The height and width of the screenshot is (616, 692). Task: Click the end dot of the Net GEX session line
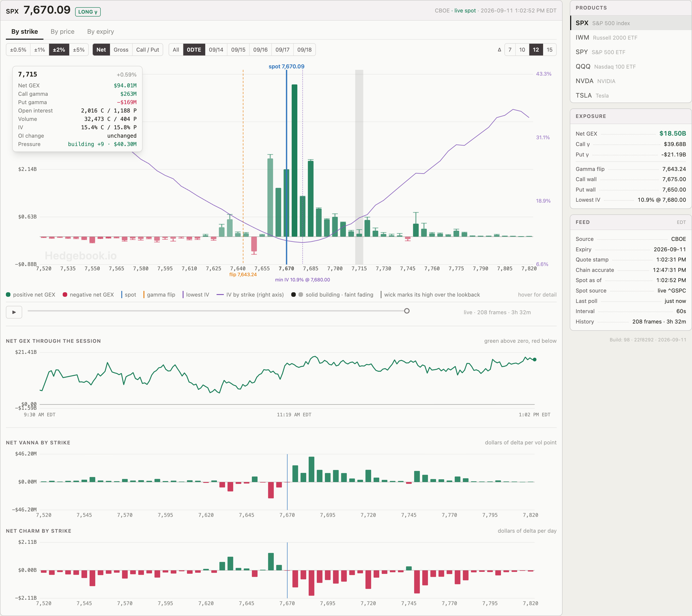[x=535, y=360]
